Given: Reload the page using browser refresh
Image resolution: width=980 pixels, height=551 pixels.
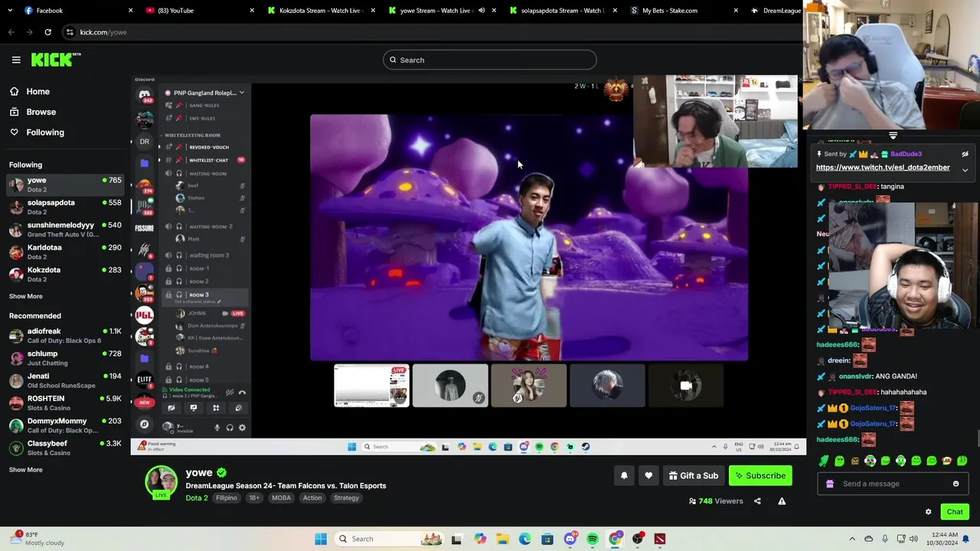Looking at the screenshot, I should (x=47, y=32).
